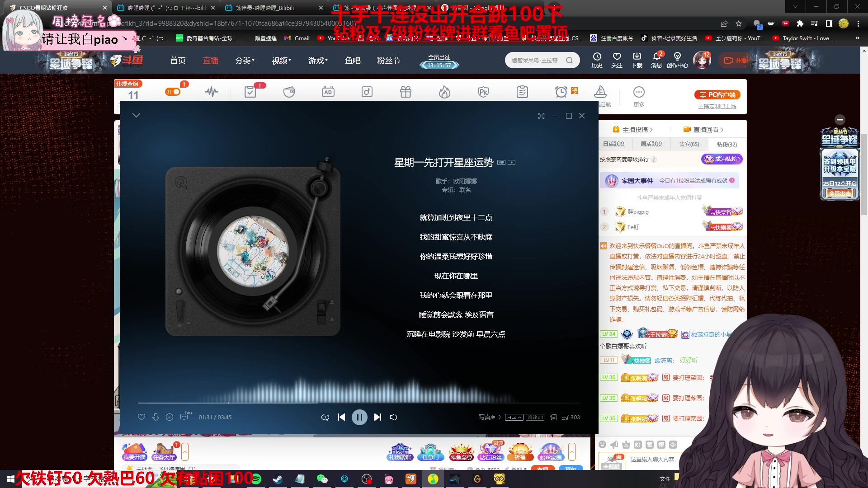Open the AD icon in streamer toolbar
Viewport: 868px width, 488px height.
[x=328, y=92]
